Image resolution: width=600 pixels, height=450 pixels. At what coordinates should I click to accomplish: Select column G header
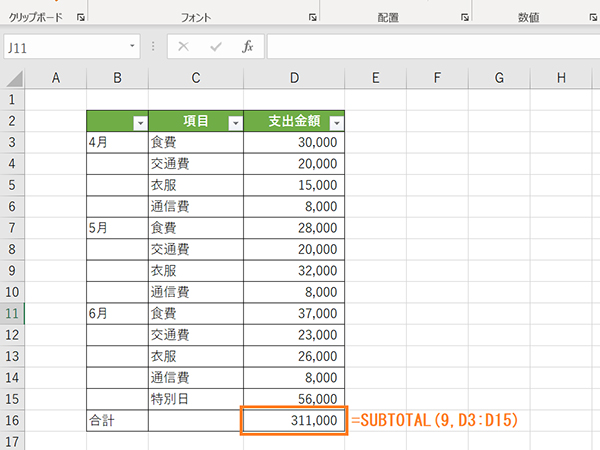tap(499, 78)
